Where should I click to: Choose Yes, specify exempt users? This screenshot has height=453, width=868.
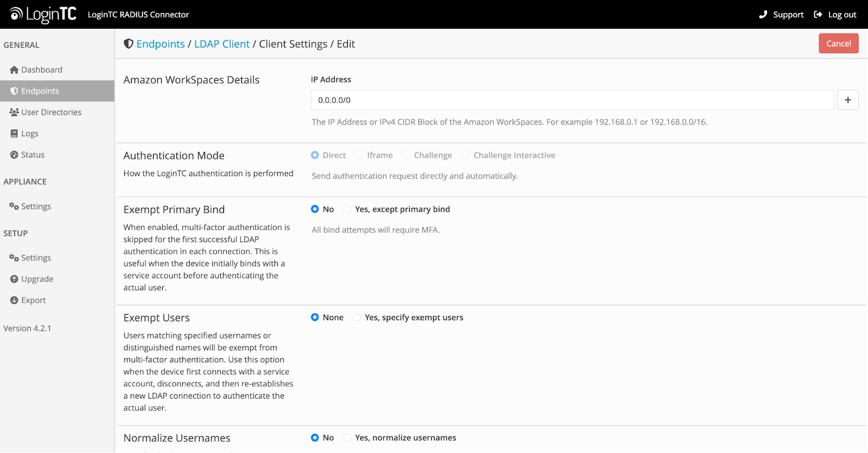[357, 317]
